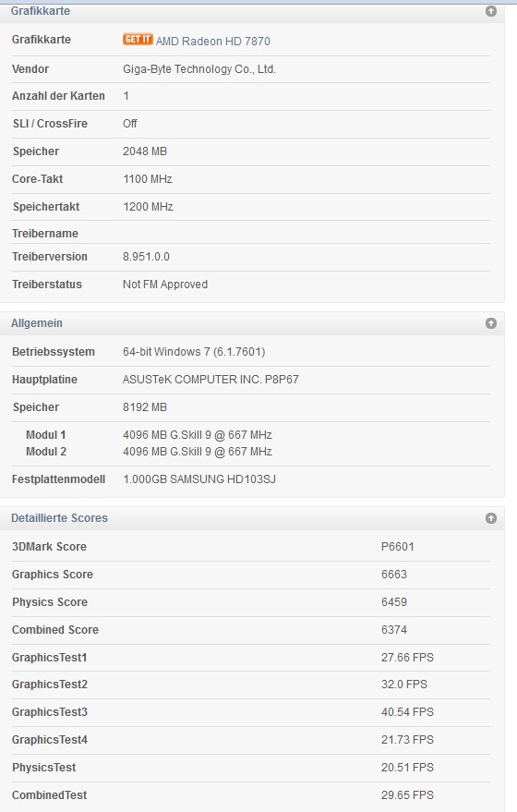Click the ASUSTeK P8P67 Hauptplatine entry
Viewport: 517px width, 812px height.
(210, 379)
